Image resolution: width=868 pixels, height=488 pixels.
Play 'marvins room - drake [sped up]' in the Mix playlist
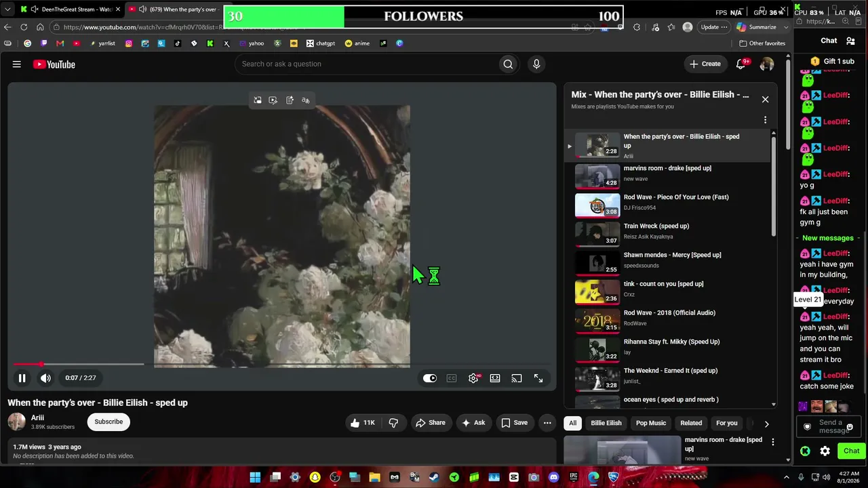point(669,176)
